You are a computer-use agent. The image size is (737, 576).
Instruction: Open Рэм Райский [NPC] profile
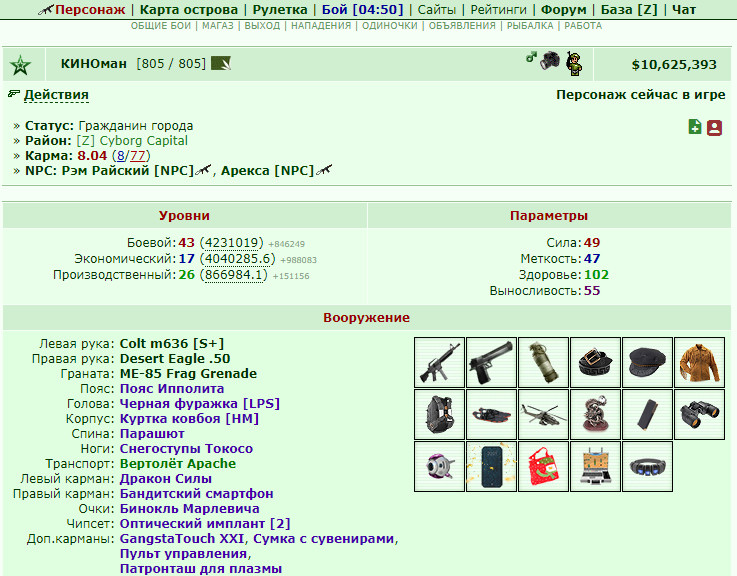click(x=128, y=170)
